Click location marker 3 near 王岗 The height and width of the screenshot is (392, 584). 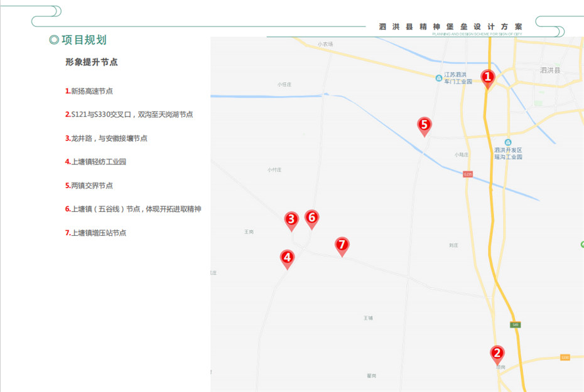291,220
